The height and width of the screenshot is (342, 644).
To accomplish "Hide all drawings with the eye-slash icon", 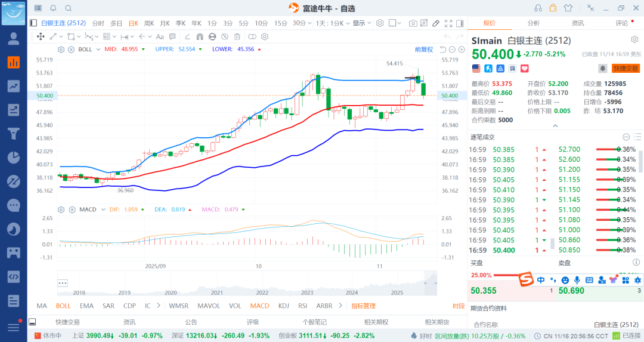I will (225, 36).
